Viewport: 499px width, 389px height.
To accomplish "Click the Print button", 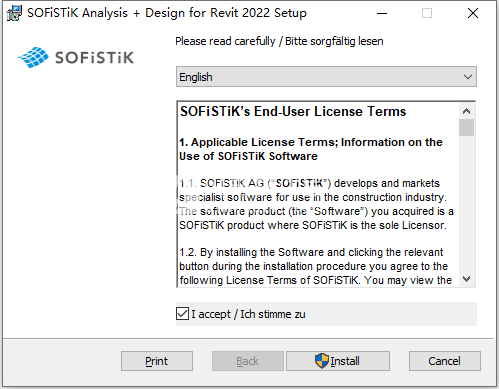I will [x=157, y=361].
